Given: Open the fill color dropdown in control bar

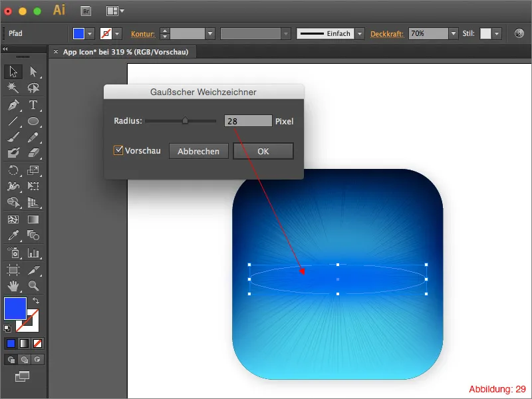Looking at the screenshot, I should [90, 34].
